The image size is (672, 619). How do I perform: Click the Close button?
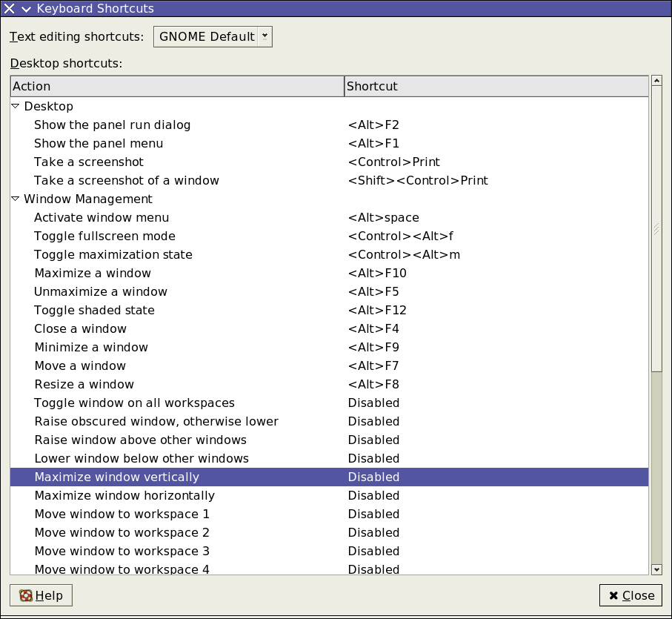[x=631, y=595]
